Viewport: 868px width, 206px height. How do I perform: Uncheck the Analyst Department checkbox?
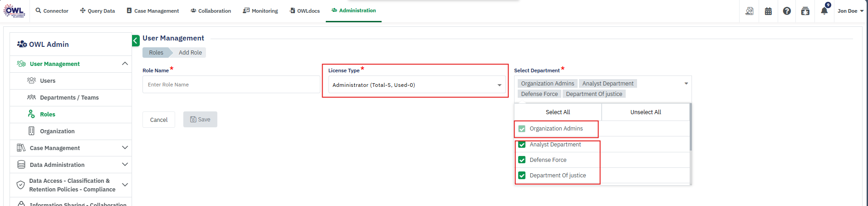tap(522, 145)
